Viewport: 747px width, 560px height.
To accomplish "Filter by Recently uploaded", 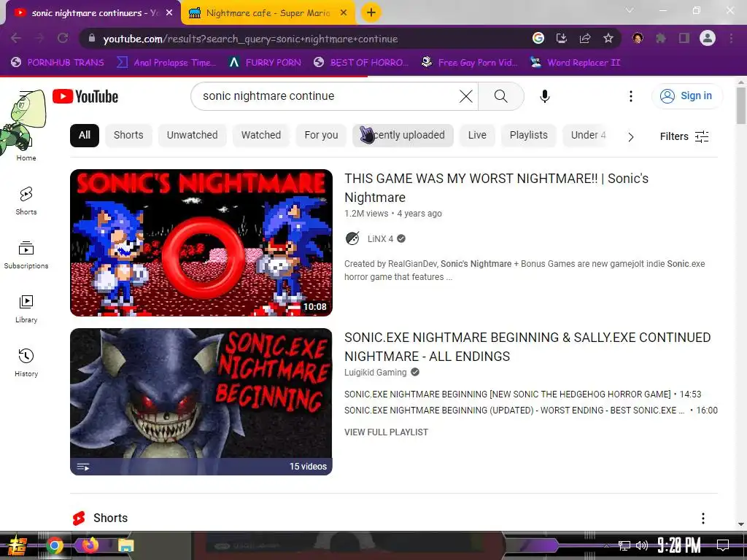I will click(403, 135).
